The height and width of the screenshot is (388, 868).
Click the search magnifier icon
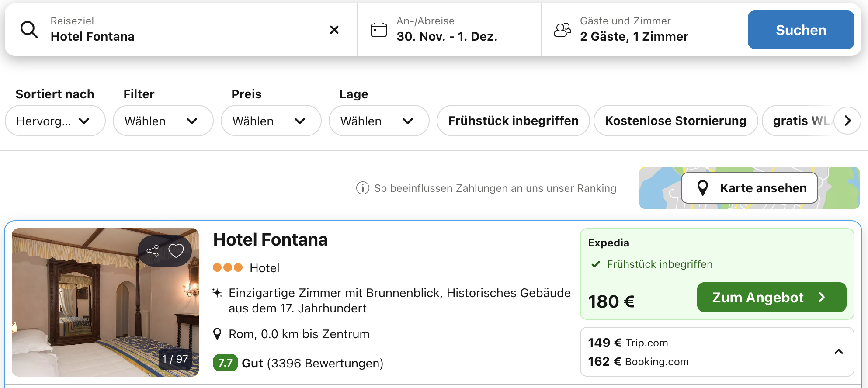(x=29, y=30)
